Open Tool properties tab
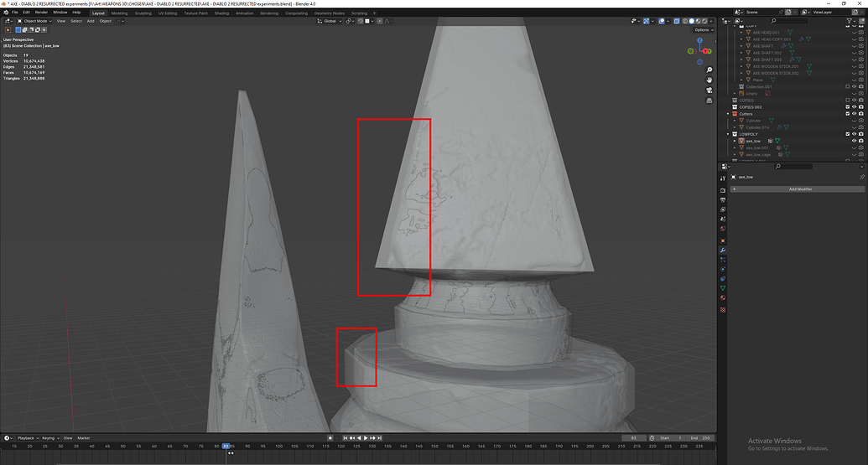 pos(723,178)
